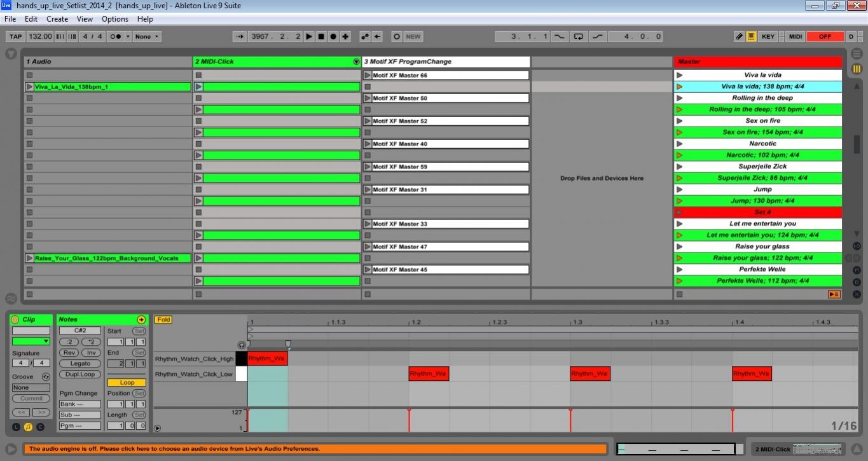This screenshot has height=461, width=868.
Task: Click the Dupl.Loop button
Action: 80,375
